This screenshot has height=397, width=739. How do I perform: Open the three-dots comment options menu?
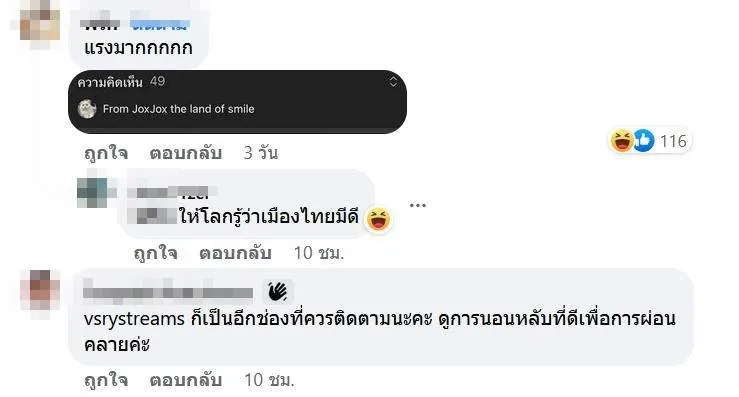pyautogui.click(x=418, y=205)
